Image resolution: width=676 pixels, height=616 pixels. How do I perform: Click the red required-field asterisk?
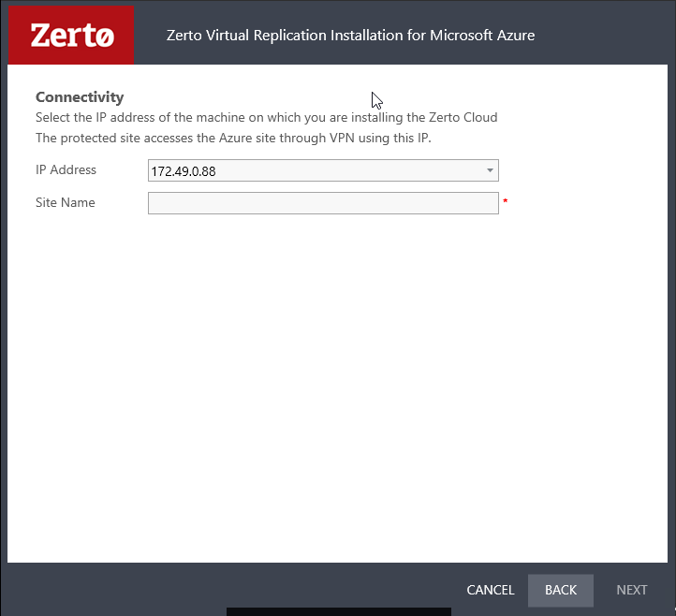pyautogui.click(x=506, y=201)
